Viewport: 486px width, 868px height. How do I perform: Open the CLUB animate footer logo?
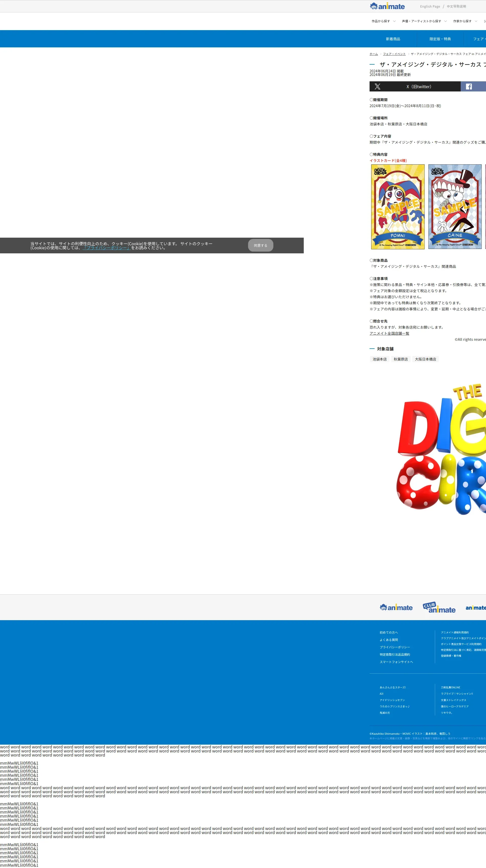(439, 607)
